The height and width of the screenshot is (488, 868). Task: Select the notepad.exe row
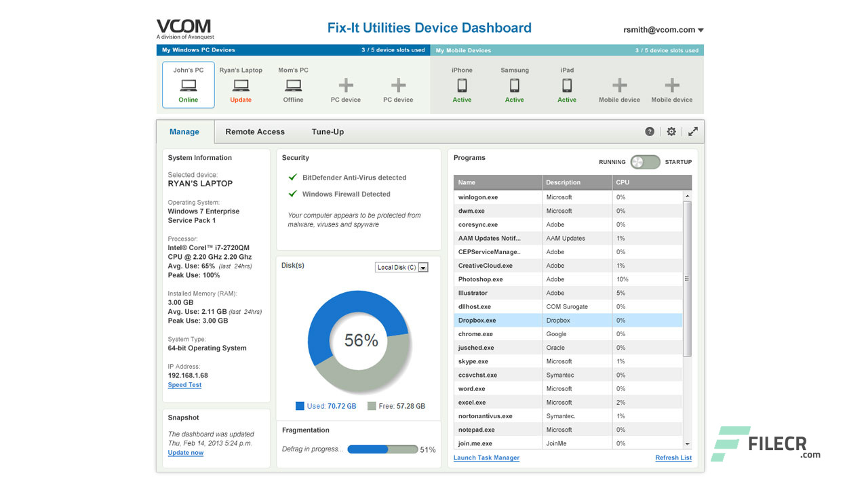(568, 430)
